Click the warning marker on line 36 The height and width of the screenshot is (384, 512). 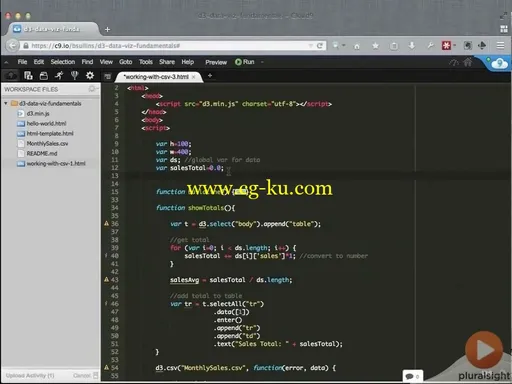107,223
